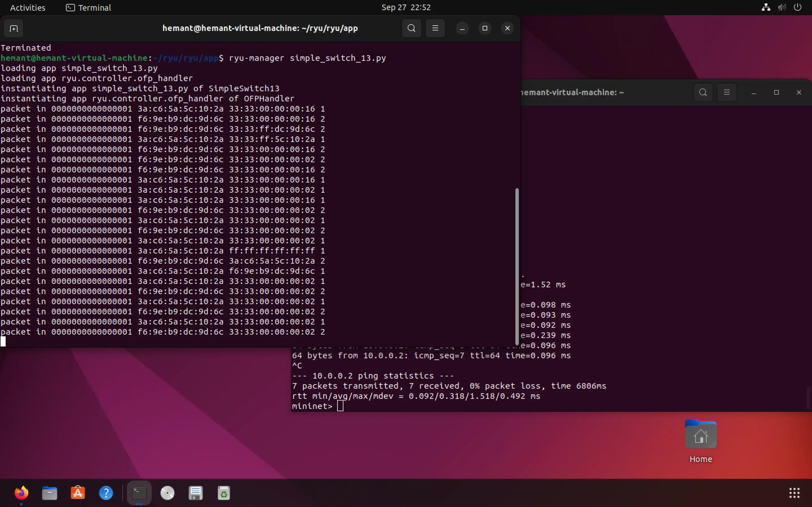Open the Help app from the dock
The width and height of the screenshot is (812, 507).
(x=106, y=493)
